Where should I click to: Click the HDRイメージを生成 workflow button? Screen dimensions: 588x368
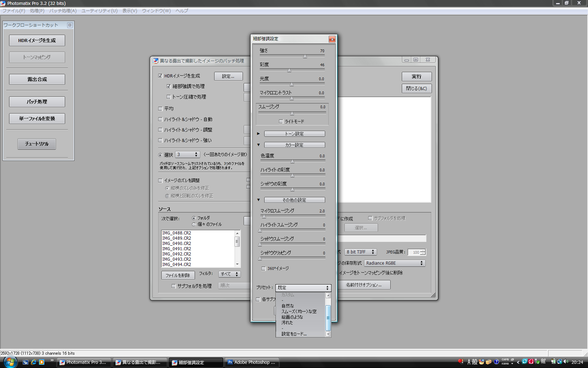click(37, 40)
